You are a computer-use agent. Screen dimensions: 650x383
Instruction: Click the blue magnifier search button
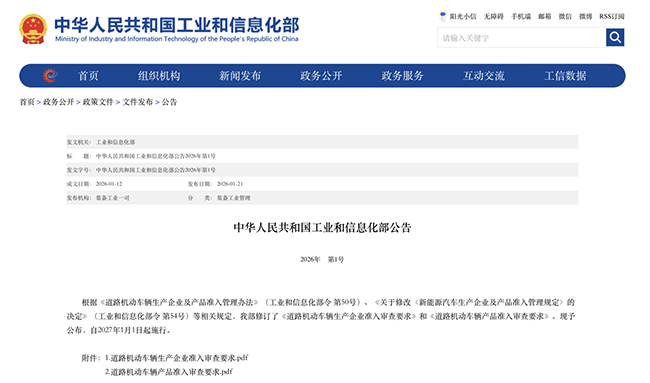(x=615, y=37)
